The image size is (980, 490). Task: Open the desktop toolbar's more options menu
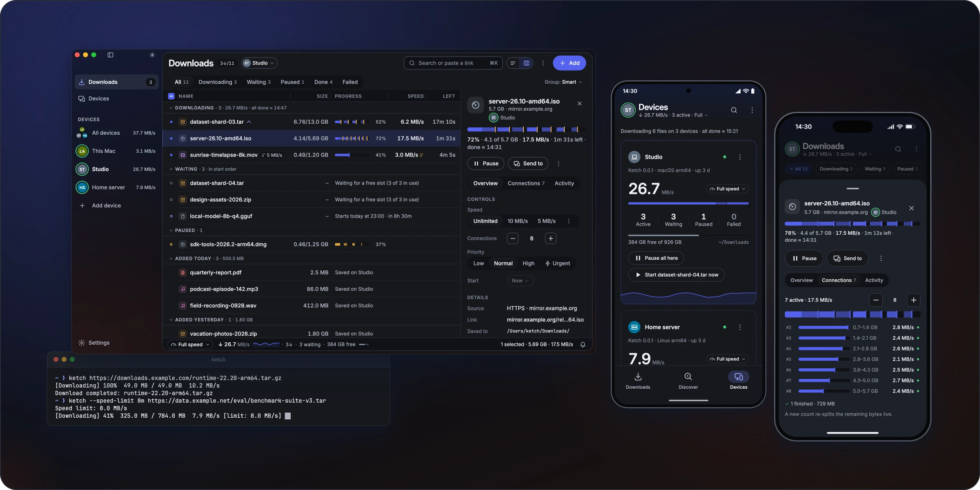point(543,63)
